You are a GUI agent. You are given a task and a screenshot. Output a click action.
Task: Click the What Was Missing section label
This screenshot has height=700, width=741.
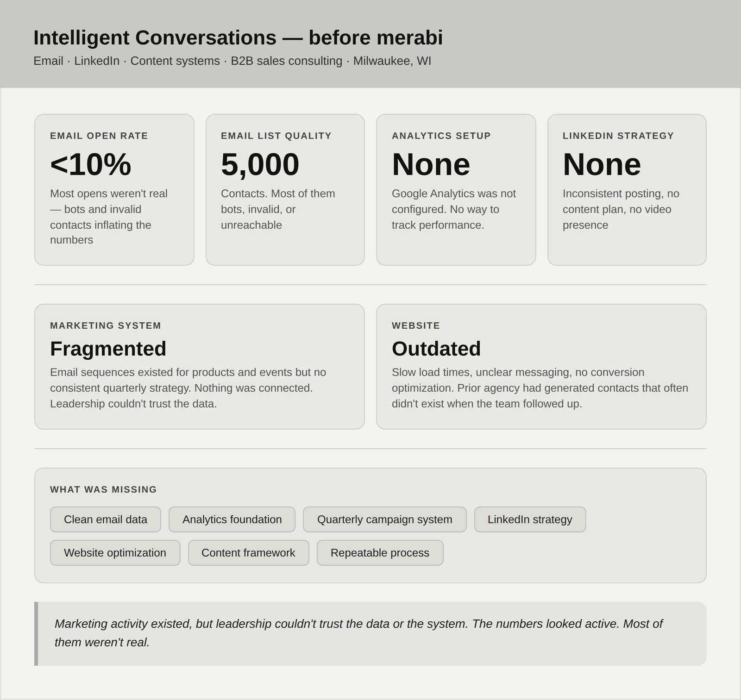coord(103,489)
